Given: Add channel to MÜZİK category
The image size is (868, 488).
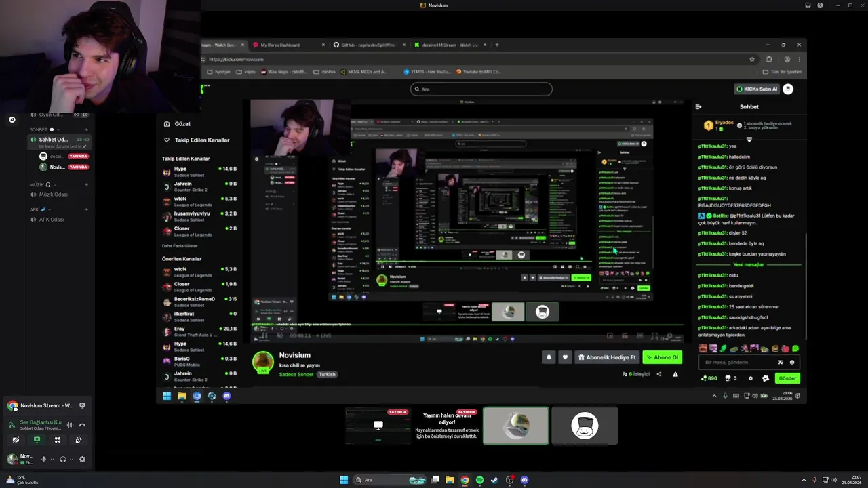Looking at the screenshot, I should point(86,184).
